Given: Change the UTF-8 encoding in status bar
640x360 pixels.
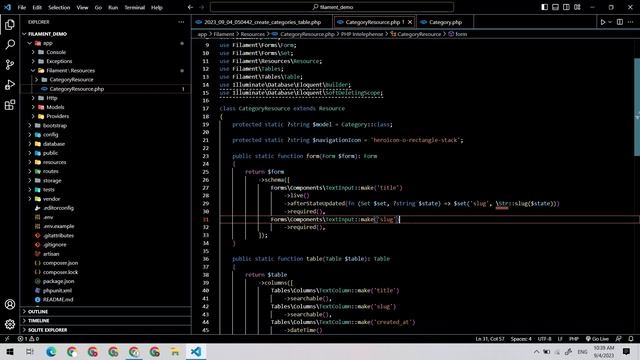Looking at the screenshot, I should point(544,339).
